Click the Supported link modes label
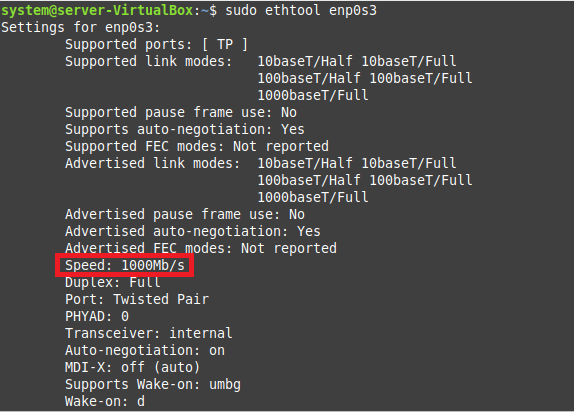Screen dimensions: 574x412 pyautogui.click(x=148, y=61)
